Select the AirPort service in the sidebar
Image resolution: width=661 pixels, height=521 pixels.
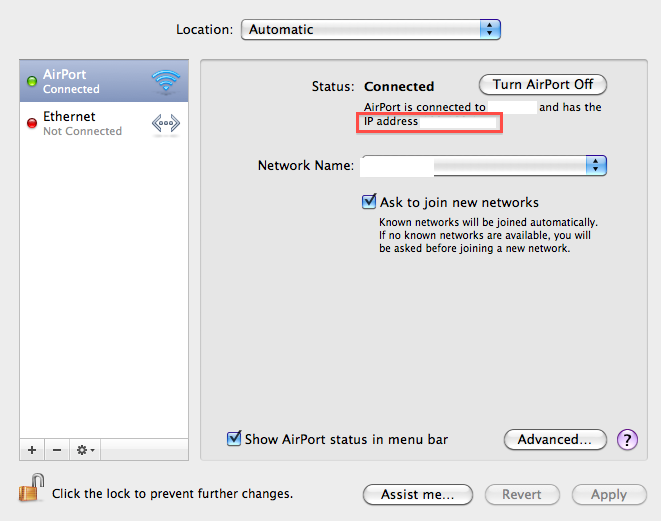(x=104, y=81)
